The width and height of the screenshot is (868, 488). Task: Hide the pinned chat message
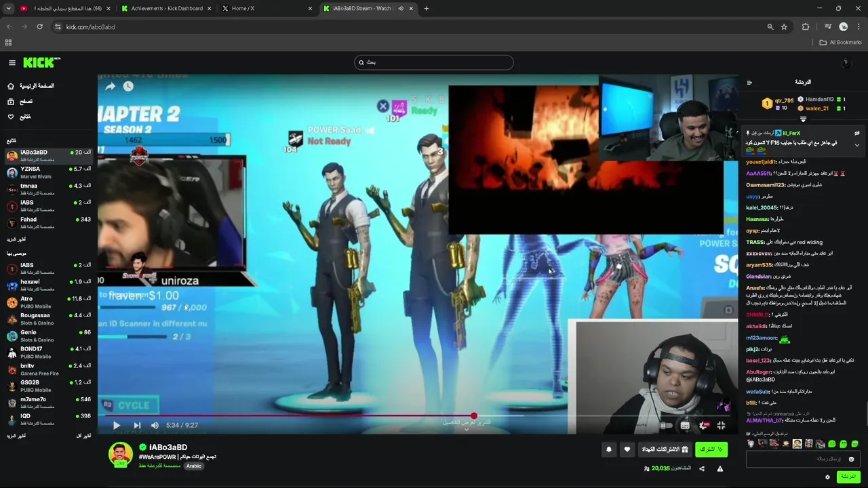856,134
